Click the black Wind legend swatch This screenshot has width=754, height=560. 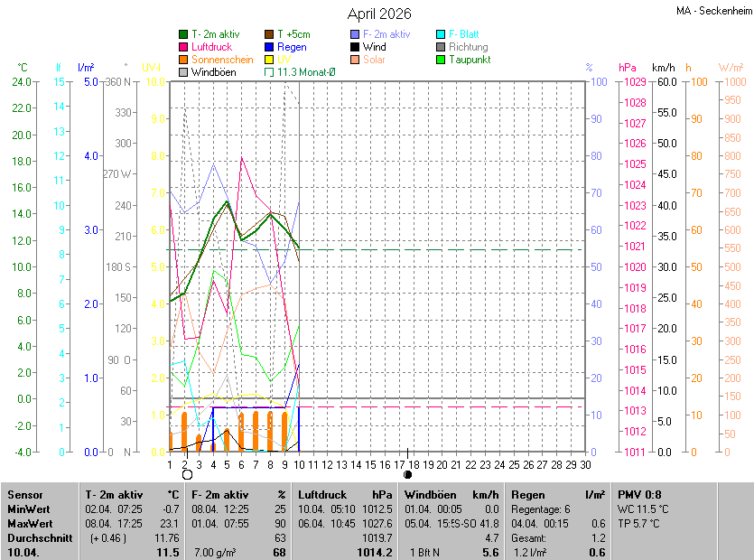click(354, 47)
